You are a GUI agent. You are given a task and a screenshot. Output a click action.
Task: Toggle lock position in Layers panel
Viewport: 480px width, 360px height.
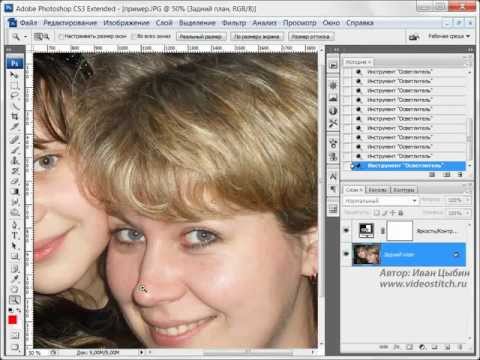(393, 212)
